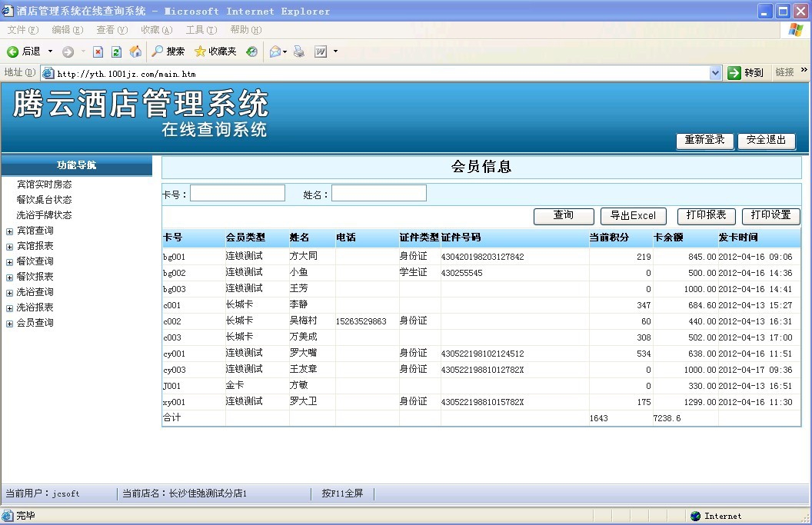This screenshot has height=525, width=812.
Task: Expand the 会员查询 tree node
Action: [x=9, y=324]
